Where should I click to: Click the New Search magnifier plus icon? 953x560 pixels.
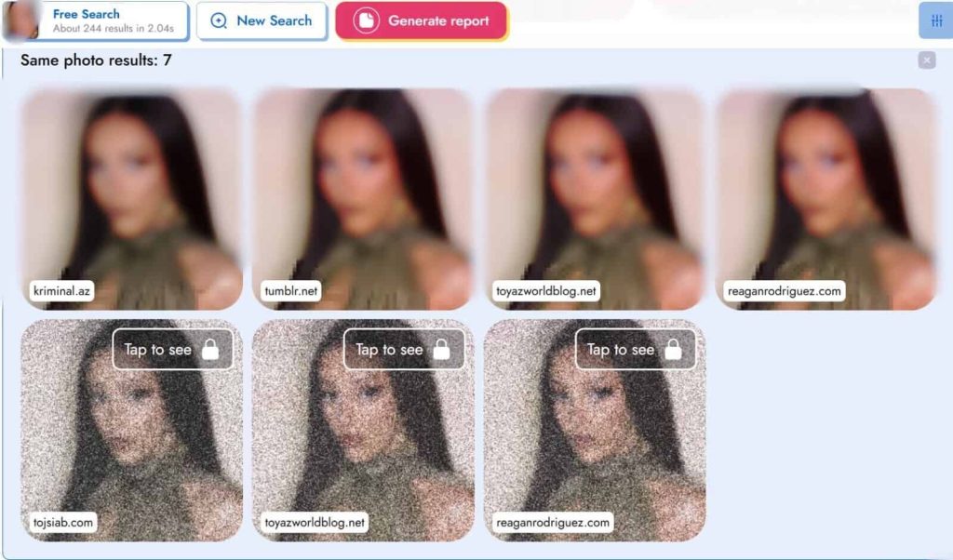pyautogui.click(x=219, y=20)
